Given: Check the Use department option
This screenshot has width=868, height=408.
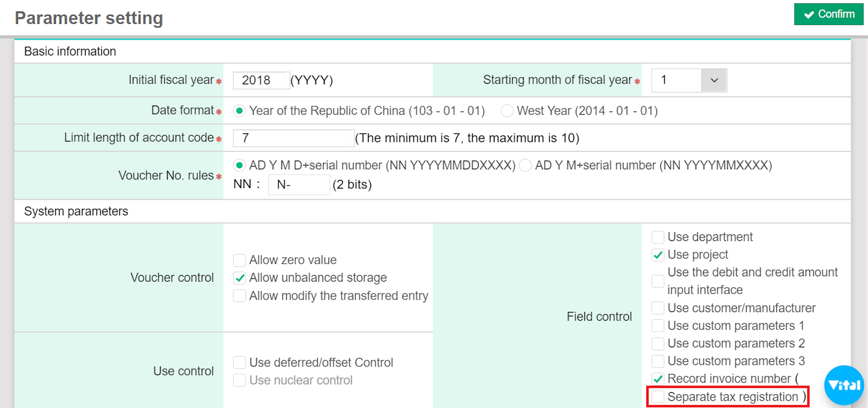Looking at the screenshot, I should [658, 237].
